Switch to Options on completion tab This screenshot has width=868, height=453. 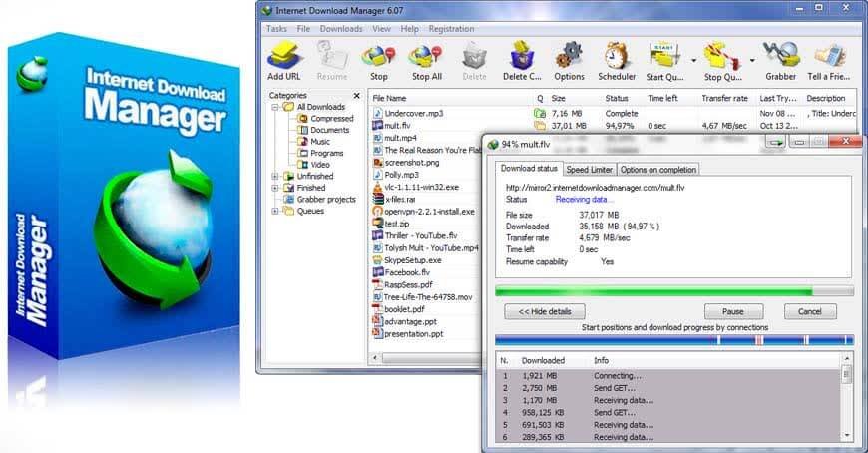click(657, 170)
